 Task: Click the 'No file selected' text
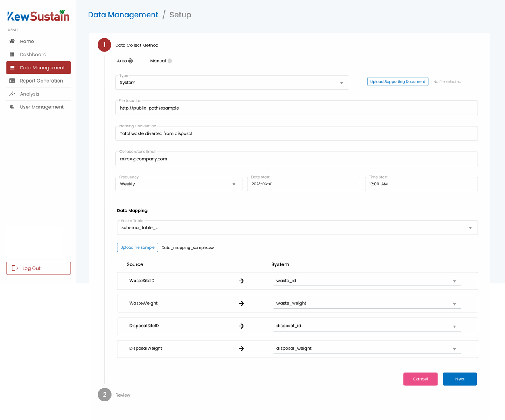pos(447,82)
